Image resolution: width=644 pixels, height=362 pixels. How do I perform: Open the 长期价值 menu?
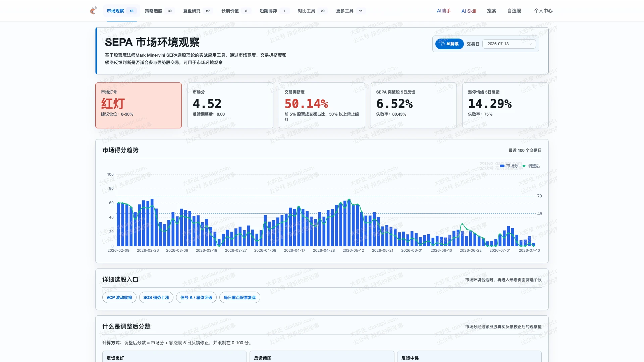[x=236, y=11]
